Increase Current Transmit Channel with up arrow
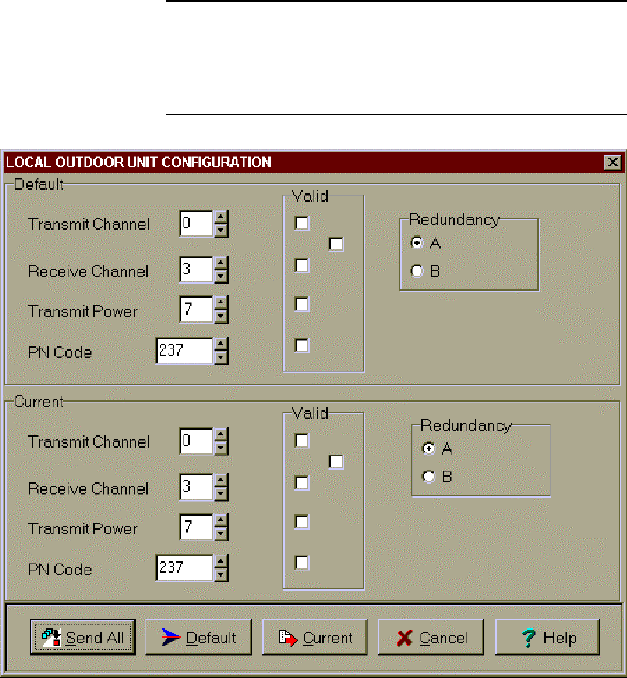The width and height of the screenshot is (627, 678). click(x=221, y=435)
